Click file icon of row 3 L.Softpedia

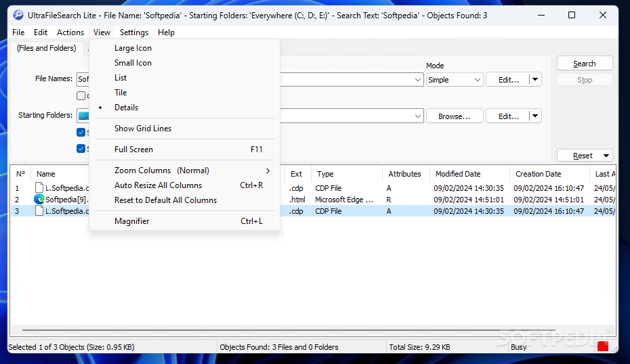pos(39,210)
